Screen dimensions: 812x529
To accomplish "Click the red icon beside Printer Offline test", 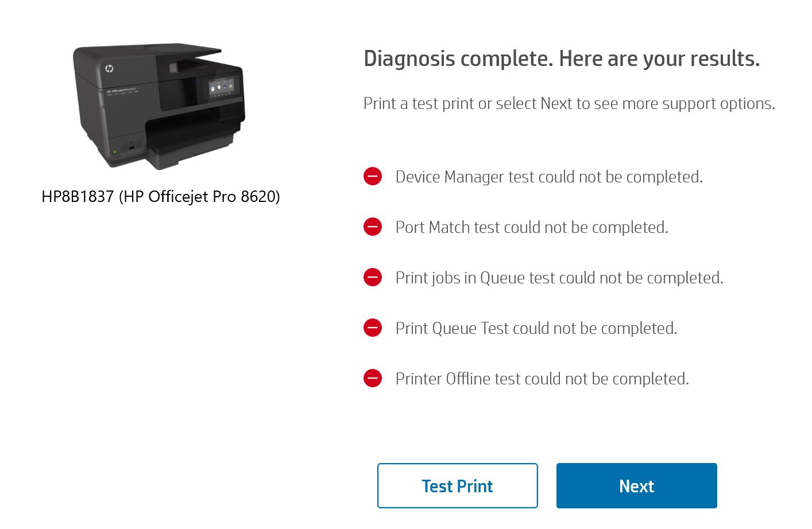I will click(x=373, y=378).
